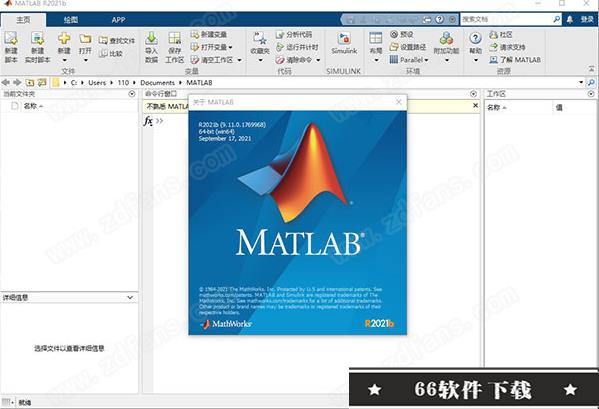Expand the Favorites (收藏夹) dropdown arrow
This screenshot has height=409, width=599.
[260, 60]
